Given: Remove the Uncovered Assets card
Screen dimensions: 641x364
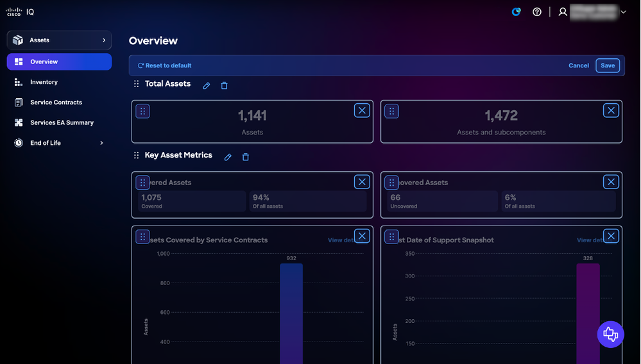Looking at the screenshot, I should 611,182.
